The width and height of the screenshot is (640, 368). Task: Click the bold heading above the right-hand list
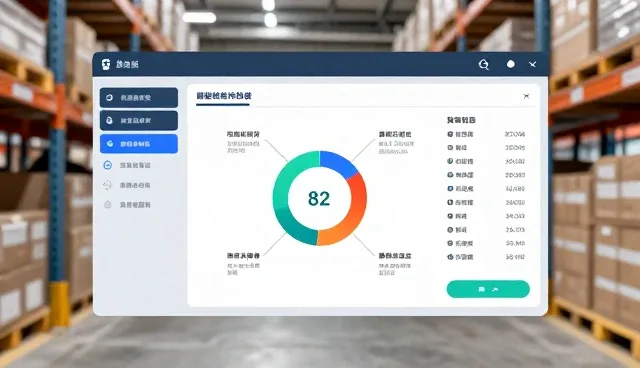tap(461, 120)
